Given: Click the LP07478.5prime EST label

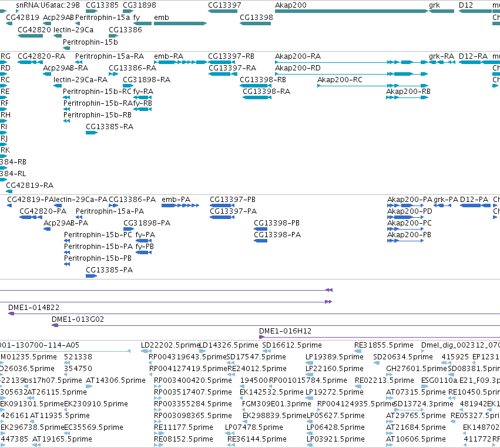Looking at the screenshot, I should coord(254,427).
